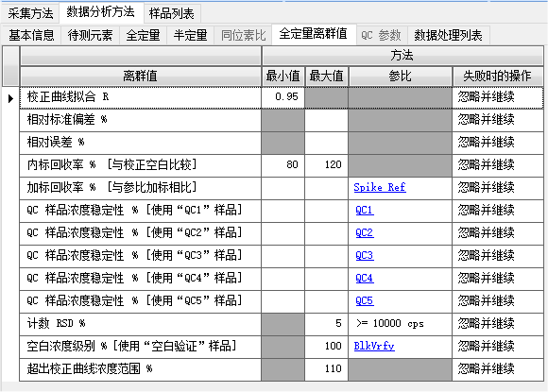
Task: Open the BlkVrfy reference link
Action: coord(374,346)
